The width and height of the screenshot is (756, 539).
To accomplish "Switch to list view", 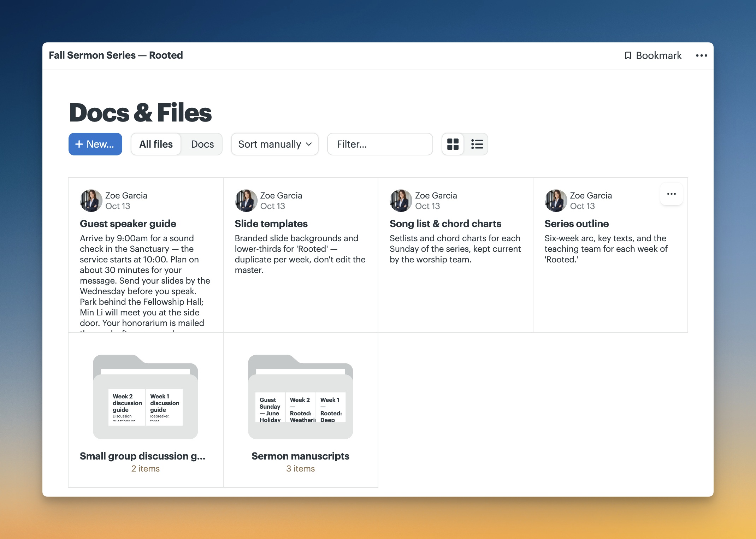I will 477,144.
